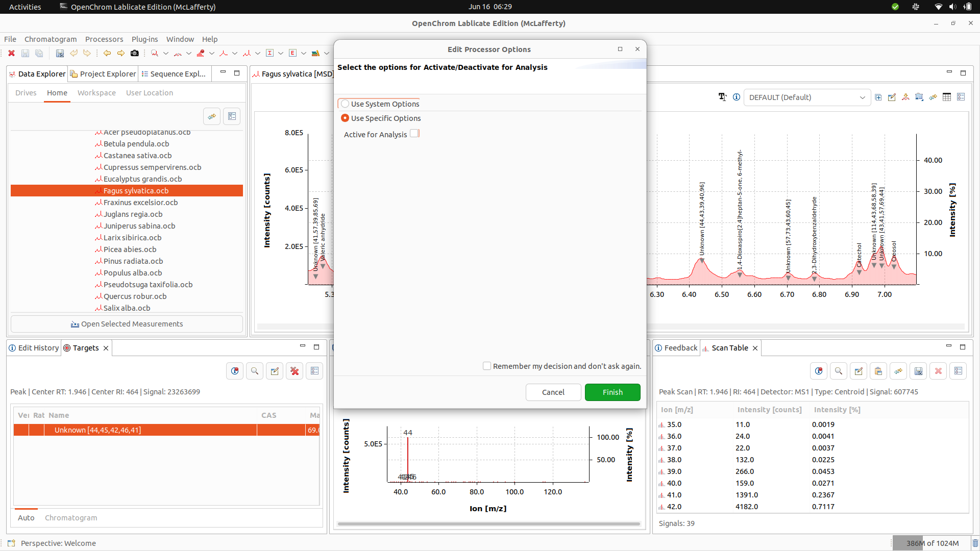980x551 pixels.
Task: Click the add overlay plus icon in chart toolbar
Action: pos(878,97)
